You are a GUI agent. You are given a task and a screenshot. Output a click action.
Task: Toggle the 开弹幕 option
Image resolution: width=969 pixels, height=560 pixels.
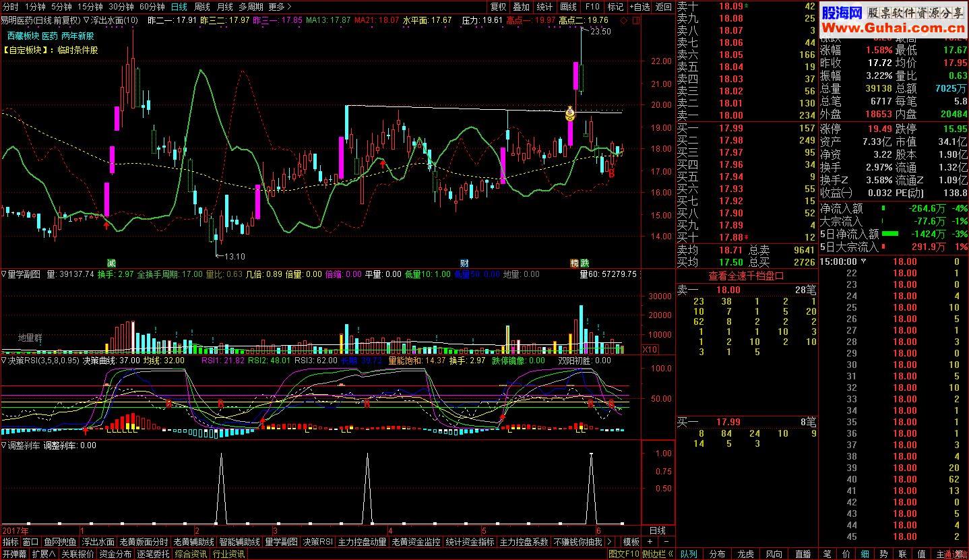[14, 554]
